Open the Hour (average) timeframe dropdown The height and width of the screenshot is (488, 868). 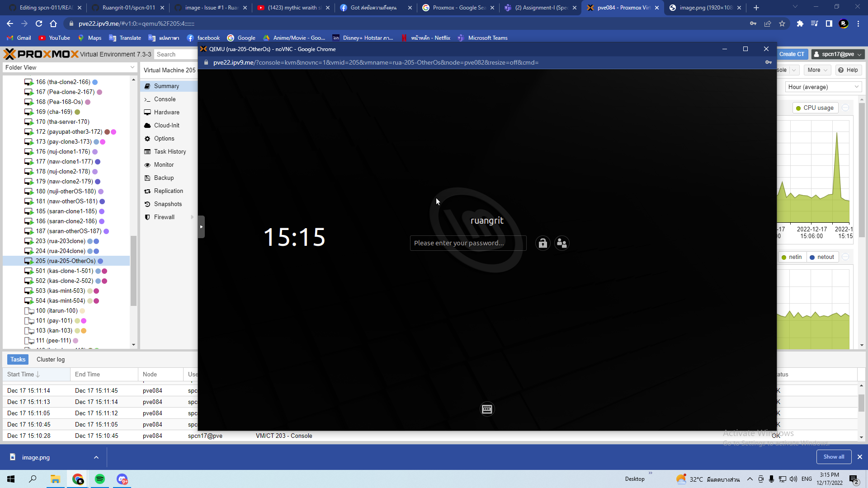coord(823,87)
